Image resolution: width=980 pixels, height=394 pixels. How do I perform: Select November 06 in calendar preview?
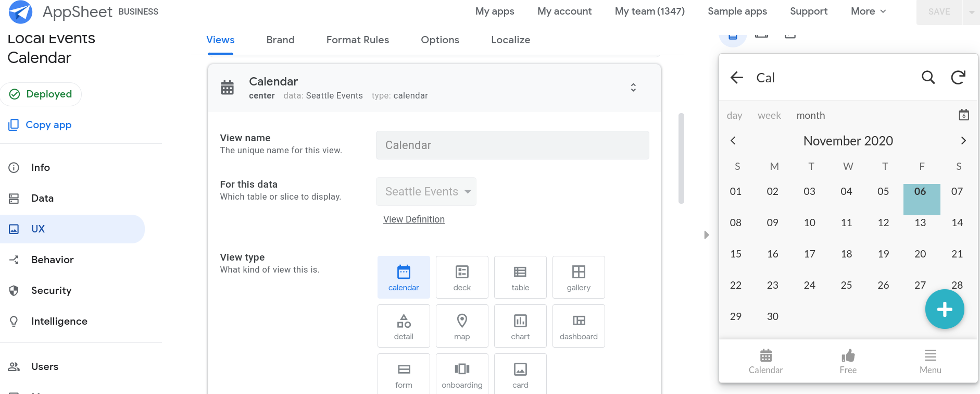(921, 199)
